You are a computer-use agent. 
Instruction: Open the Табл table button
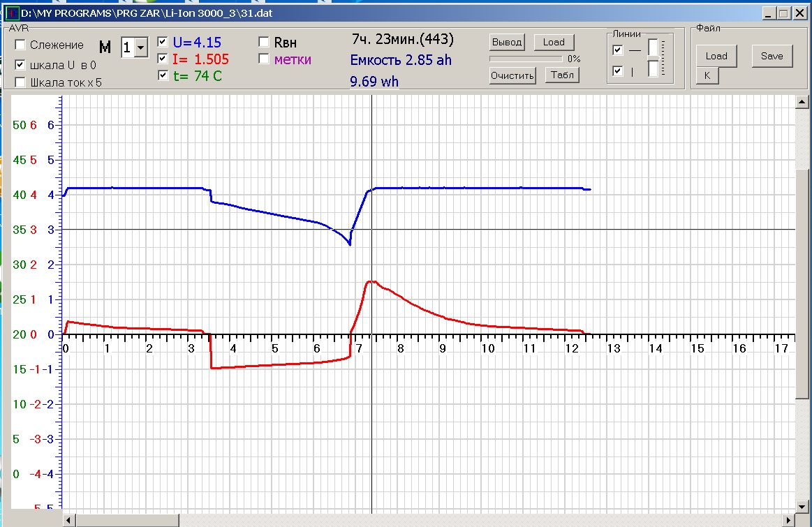tap(562, 75)
